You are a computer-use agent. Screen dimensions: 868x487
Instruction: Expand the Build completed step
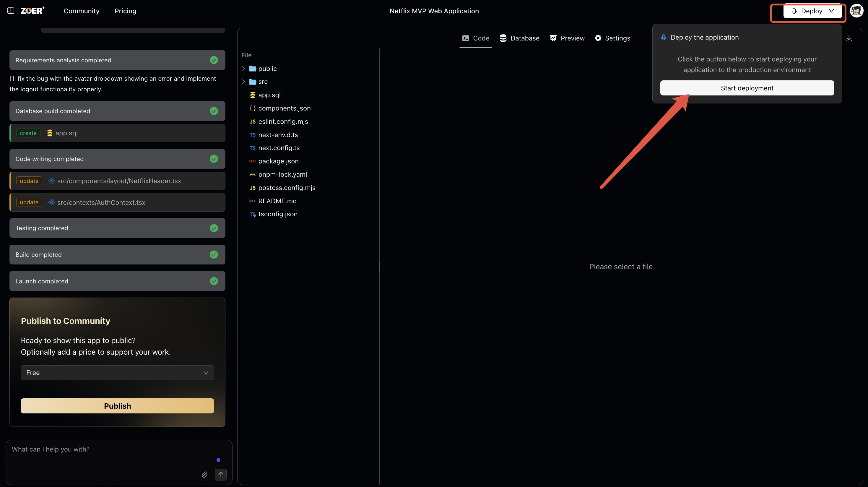click(x=117, y=254)
